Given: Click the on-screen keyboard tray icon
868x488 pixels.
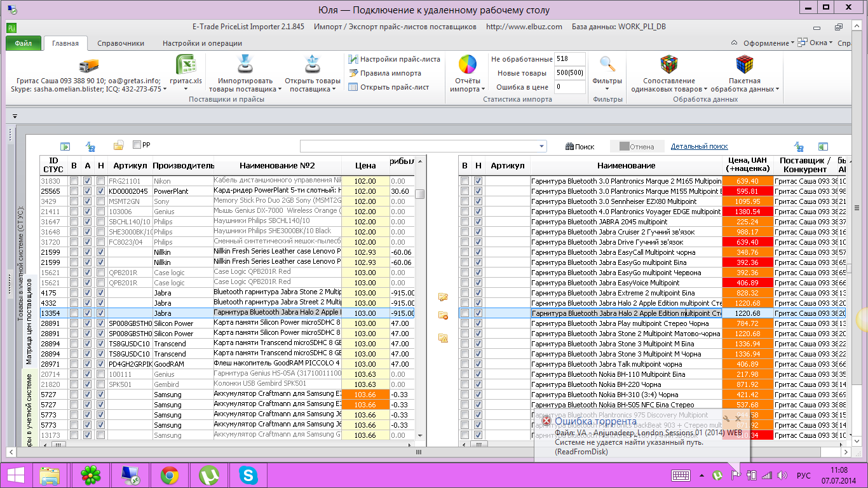Looking at the screenshot, I should click(681, 475).
